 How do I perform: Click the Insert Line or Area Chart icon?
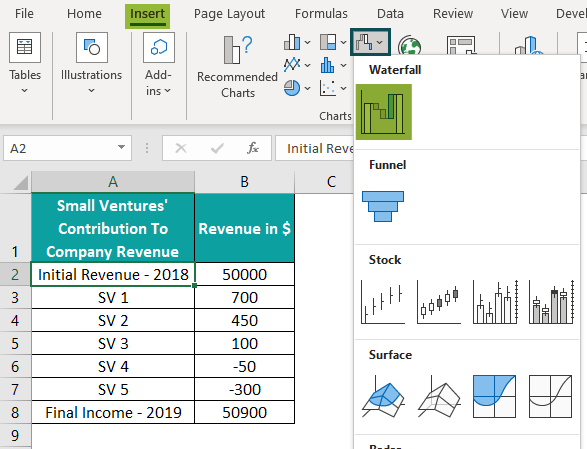pyautogui.click(x=292, y=64)
